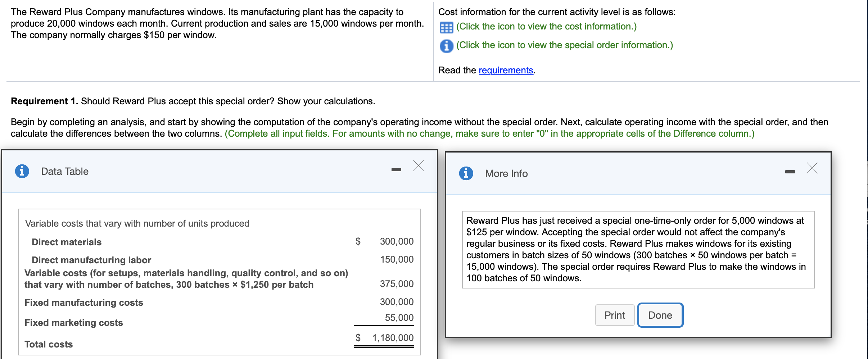Click the blue circular 'i' beside green instruction text
Image resolution: width=868 pixels, height=359 pixels.
(446, 46)
